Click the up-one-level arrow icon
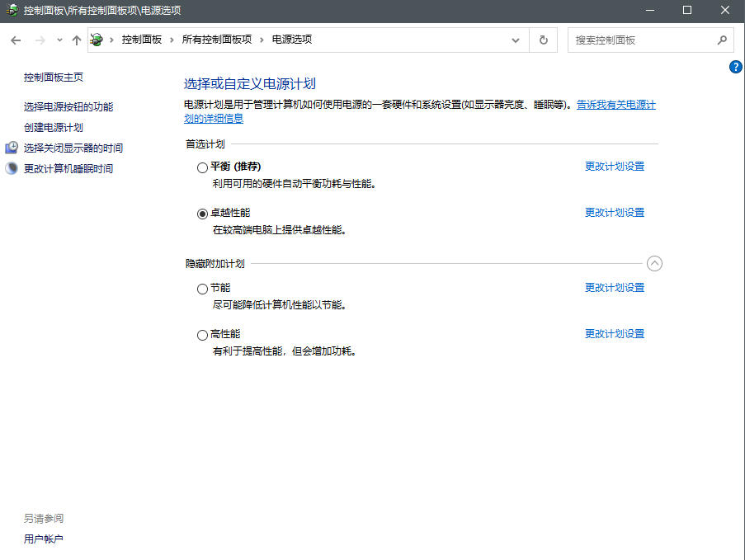The image size is (745, 560). (x=77, y=40)
